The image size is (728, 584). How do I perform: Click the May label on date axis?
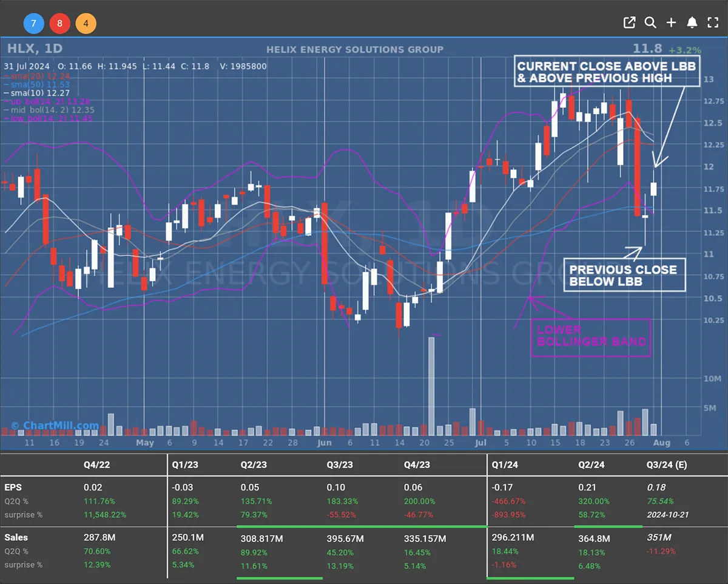click(145, 443)
